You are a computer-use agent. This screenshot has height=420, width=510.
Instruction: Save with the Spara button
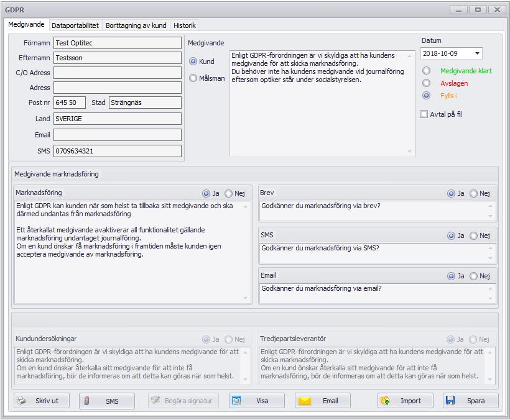click(471, 401)
